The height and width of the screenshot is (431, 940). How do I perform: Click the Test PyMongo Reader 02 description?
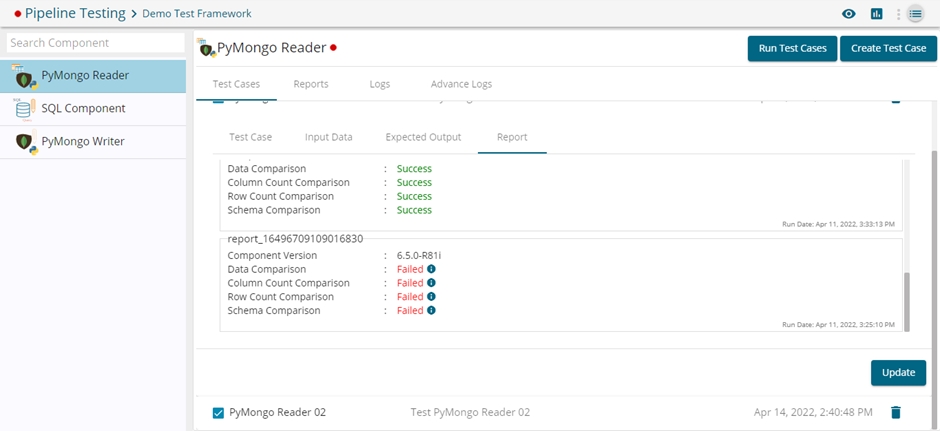[x=470, y=412]
